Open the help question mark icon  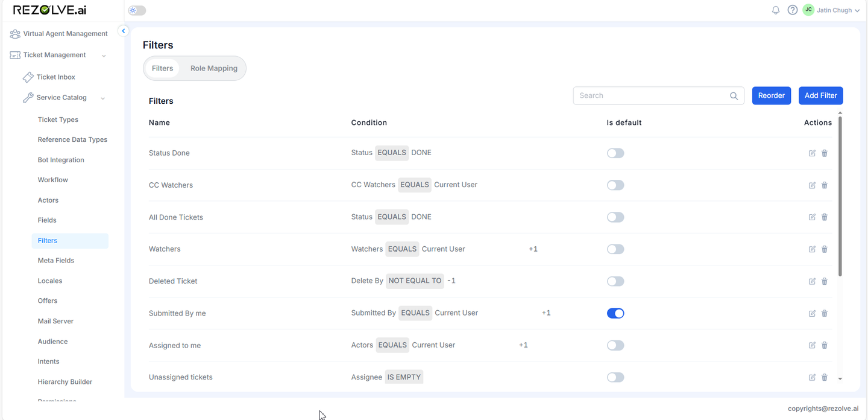click(x=793, y=10)
